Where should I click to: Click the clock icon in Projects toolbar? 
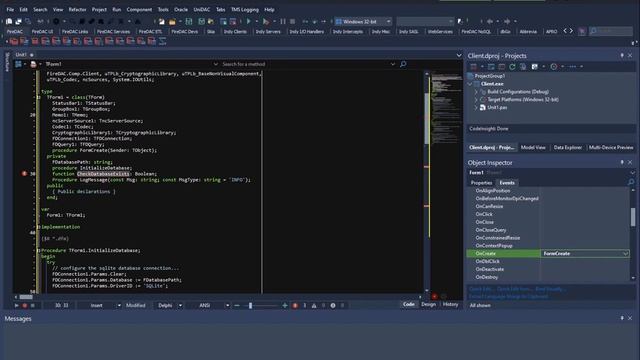click(554, 67)
